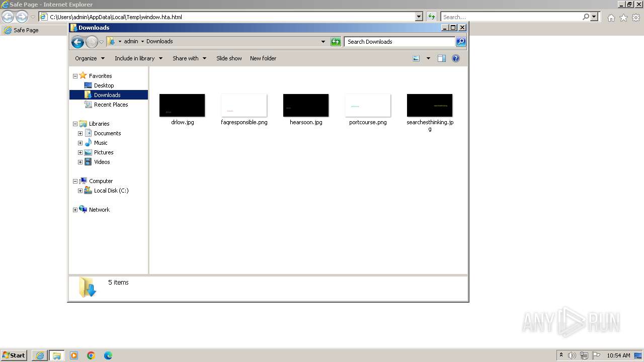Screen dimensions: 644x362
Task: Select Downloads in Favorites
Action: pyautogui.click(x=107, y=95)
